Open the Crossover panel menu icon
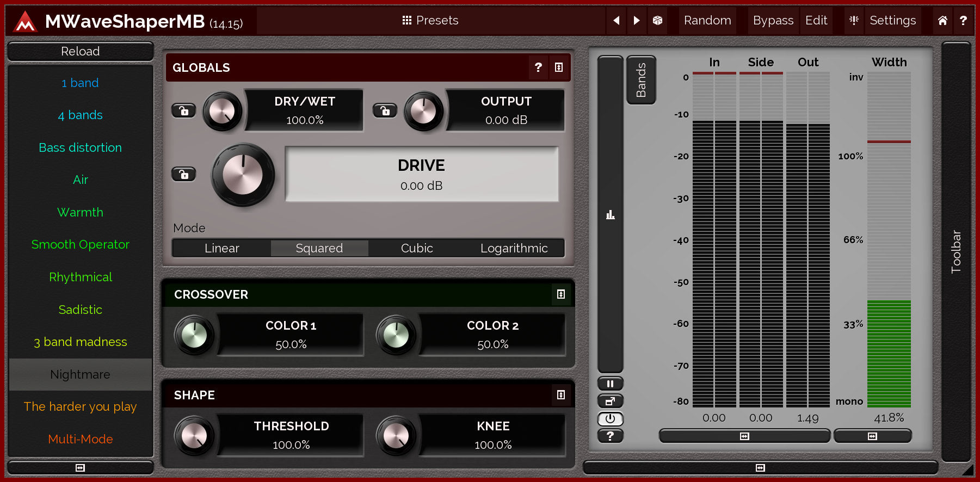The height and width of the screenshot is (482, 980). (560, 294)
